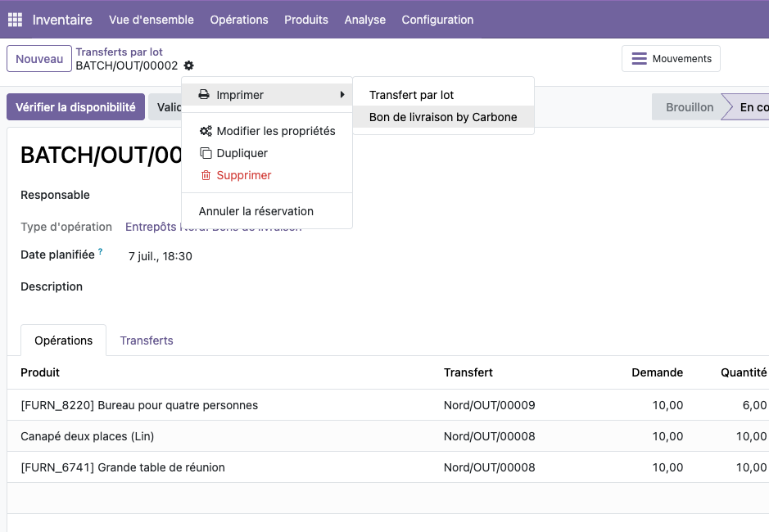
Task: Click Nord/OUT/00008 in the Grande table row
Action: (x=490, y=467)
